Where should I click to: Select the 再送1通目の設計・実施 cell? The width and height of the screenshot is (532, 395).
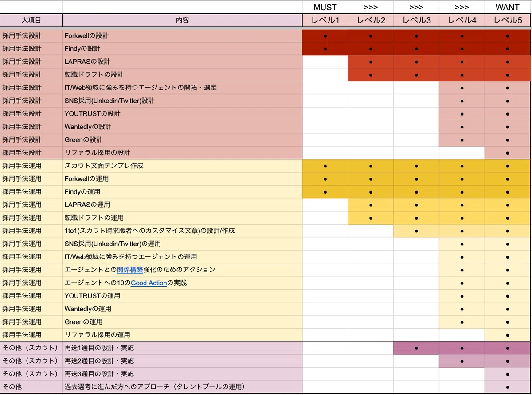182,348
